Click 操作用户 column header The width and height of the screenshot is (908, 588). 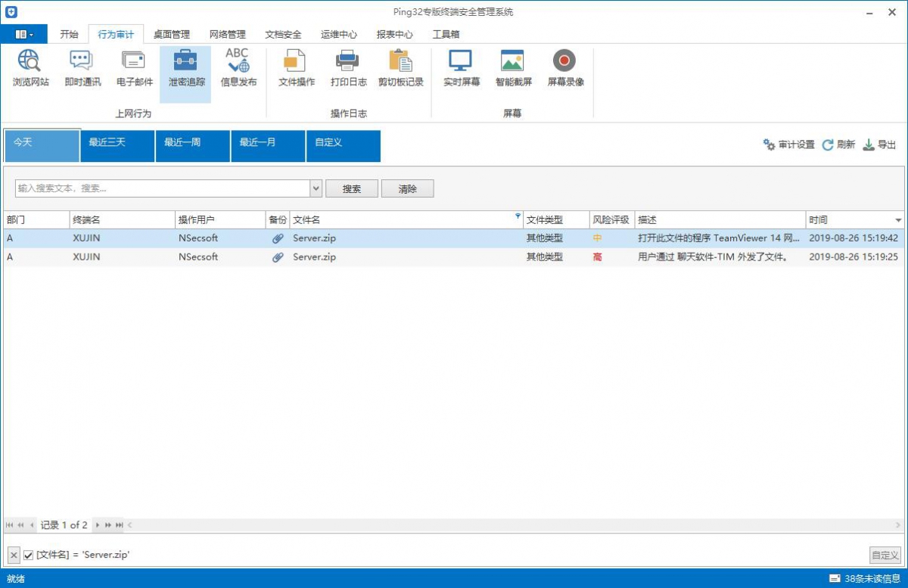[220, 219]
